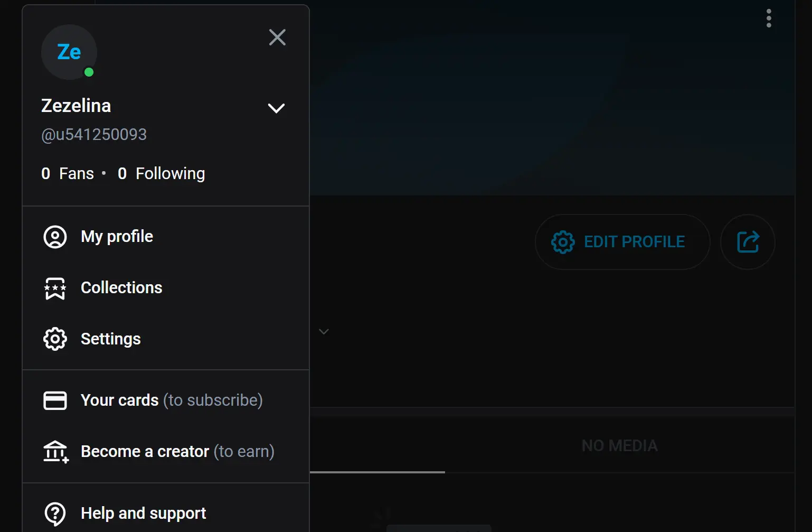Expand the account switcher chevron beside Zezelina
Screen dimensions: 812x532
tap(276, 108)
